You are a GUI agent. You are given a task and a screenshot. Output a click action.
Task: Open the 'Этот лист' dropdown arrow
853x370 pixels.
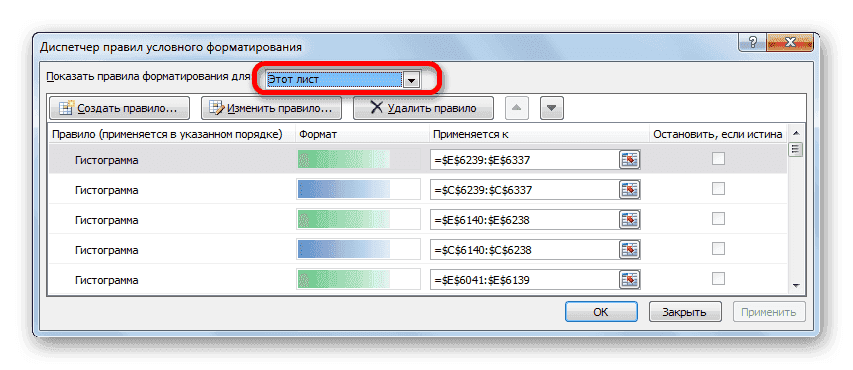411,80
